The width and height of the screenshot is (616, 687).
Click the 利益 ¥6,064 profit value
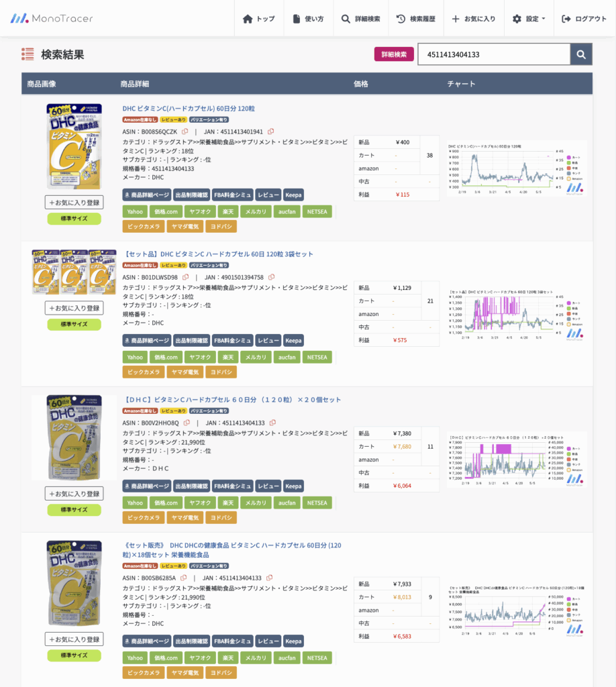coord(402,486)
